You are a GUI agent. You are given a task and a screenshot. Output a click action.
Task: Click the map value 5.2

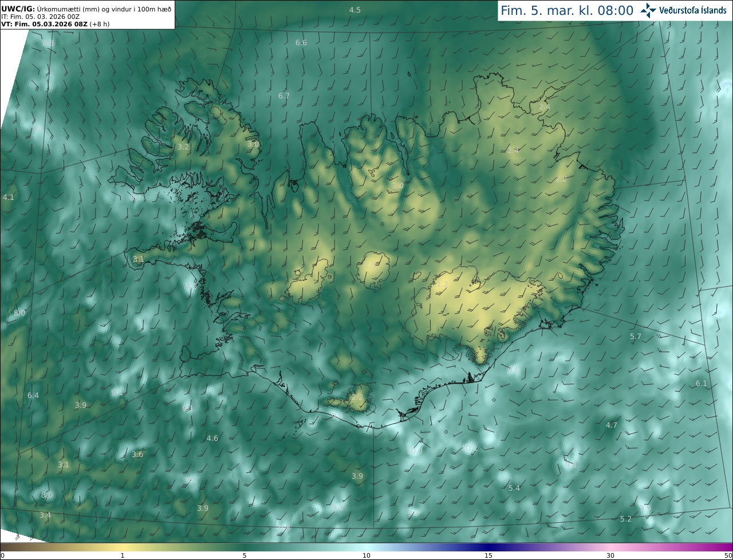[626, 519]
